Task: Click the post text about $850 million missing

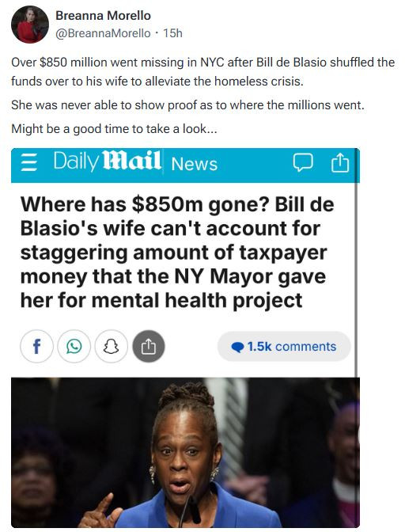Action: pos(202,72)
